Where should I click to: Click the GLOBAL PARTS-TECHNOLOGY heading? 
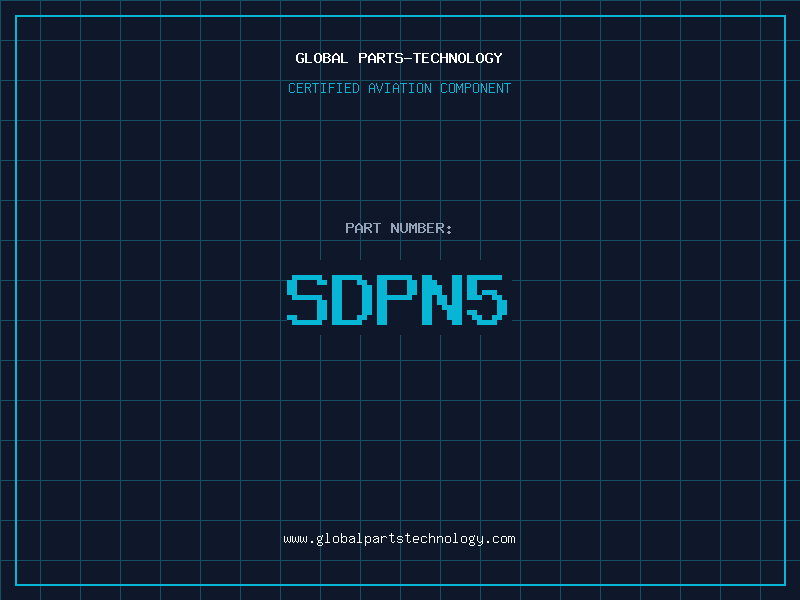point(399,58)
